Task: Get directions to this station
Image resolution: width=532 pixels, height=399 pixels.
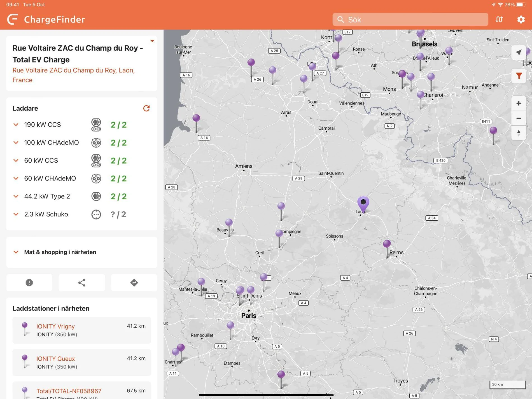Action: click(x=134, y=283)
